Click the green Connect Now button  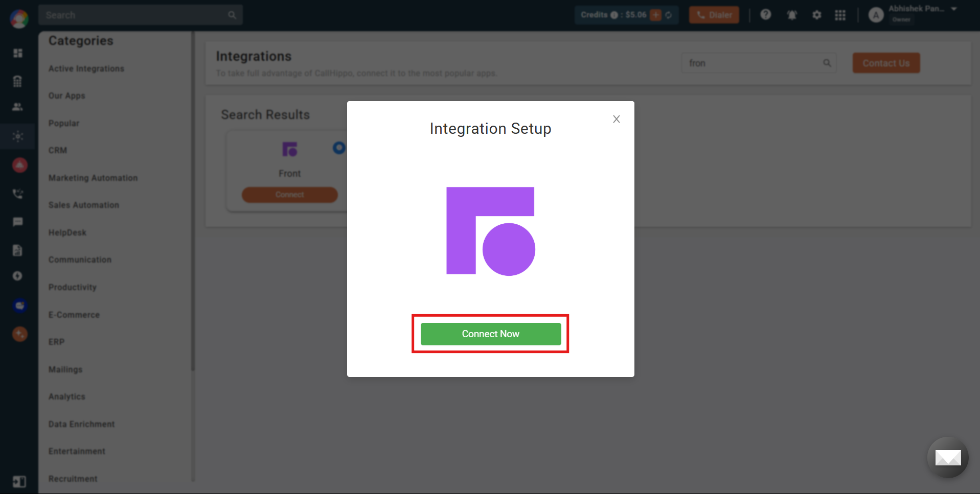[490, 334]
